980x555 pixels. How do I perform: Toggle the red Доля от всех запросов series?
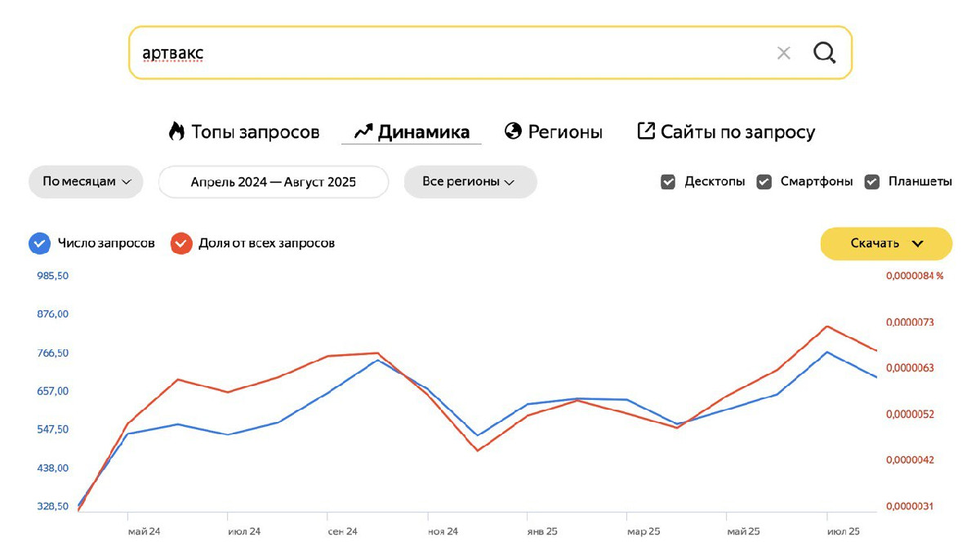click(181, 243)
